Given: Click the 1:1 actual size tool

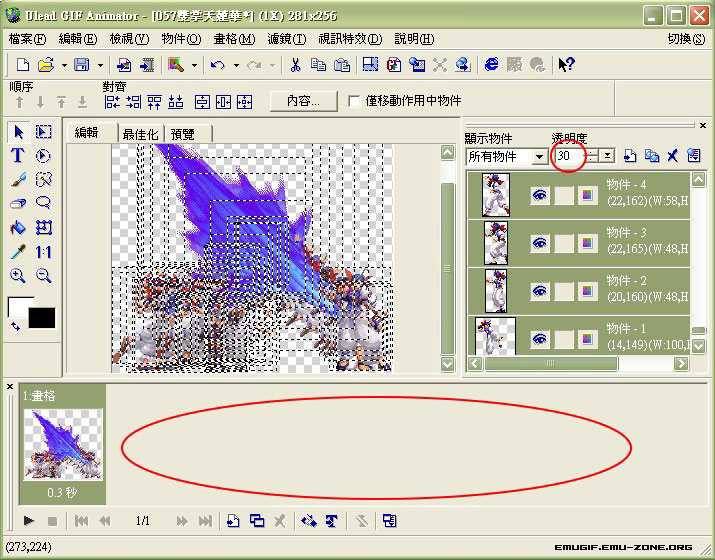Looking at the screenshot, I should point(43,252).
